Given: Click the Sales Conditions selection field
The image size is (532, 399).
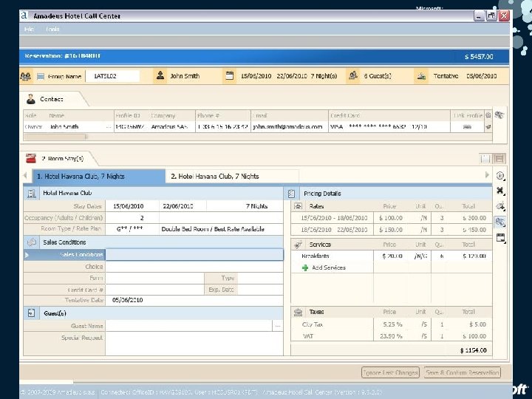Looking at the screenshot, I should click(194, 255).
